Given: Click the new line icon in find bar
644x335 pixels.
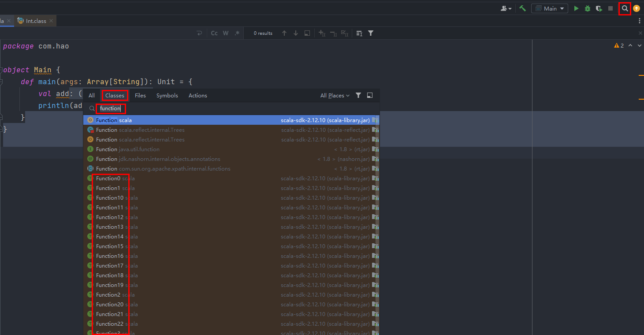Looking at the screenshot, I should 199,33.
